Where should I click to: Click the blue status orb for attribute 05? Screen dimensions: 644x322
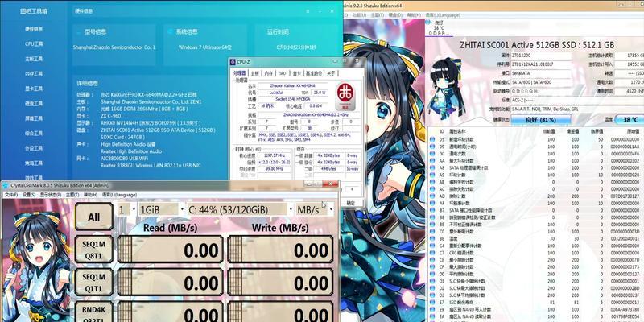coord(432,139)
